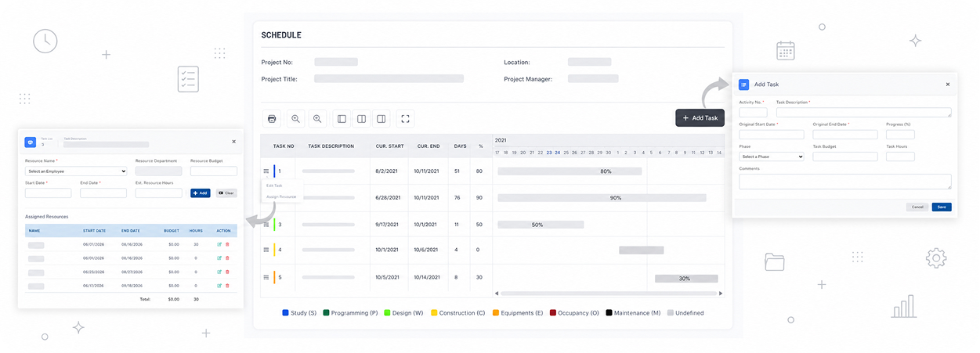Cancel the Add Task dialog
Viewport: 980px width, 353px height.
pyautogui.click(x=917, y=207)
